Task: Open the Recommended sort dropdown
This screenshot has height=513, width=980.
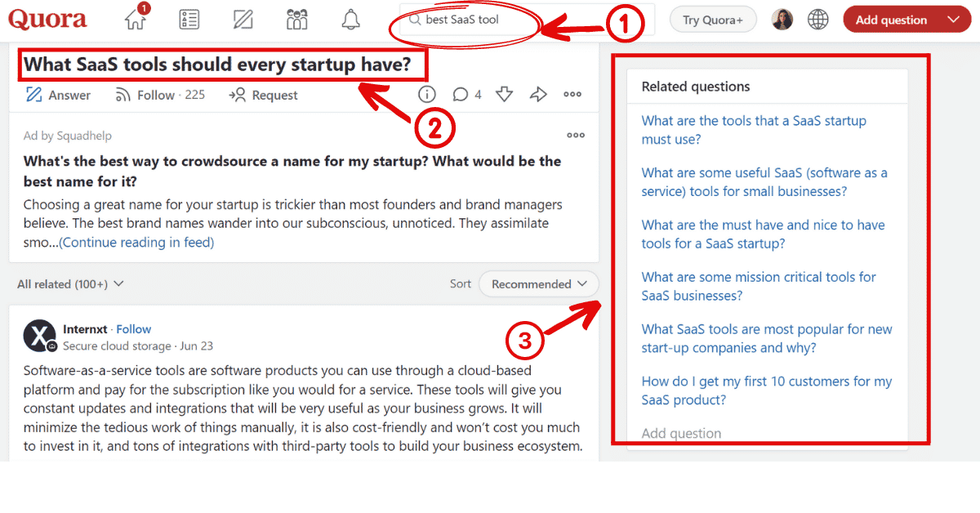Action: tap(539, 284)
